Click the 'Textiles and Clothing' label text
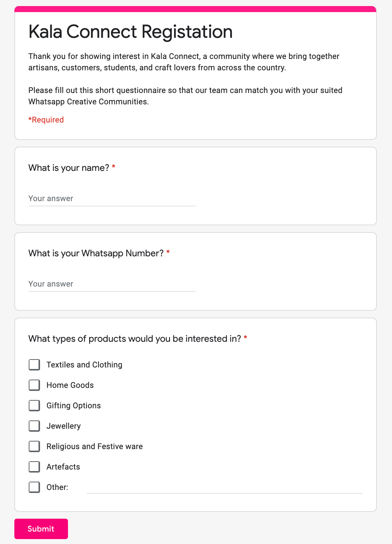 (x=85, y=365)
